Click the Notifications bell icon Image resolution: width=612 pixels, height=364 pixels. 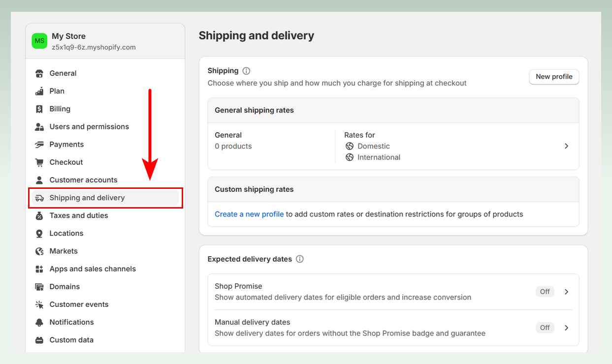point(39,322)
